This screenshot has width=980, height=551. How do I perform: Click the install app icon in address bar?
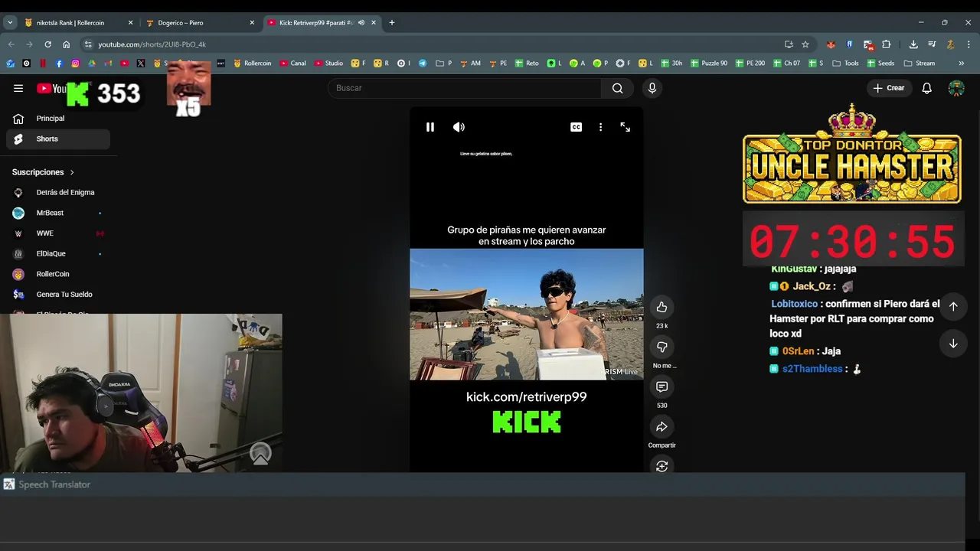(x=789, y=44)
